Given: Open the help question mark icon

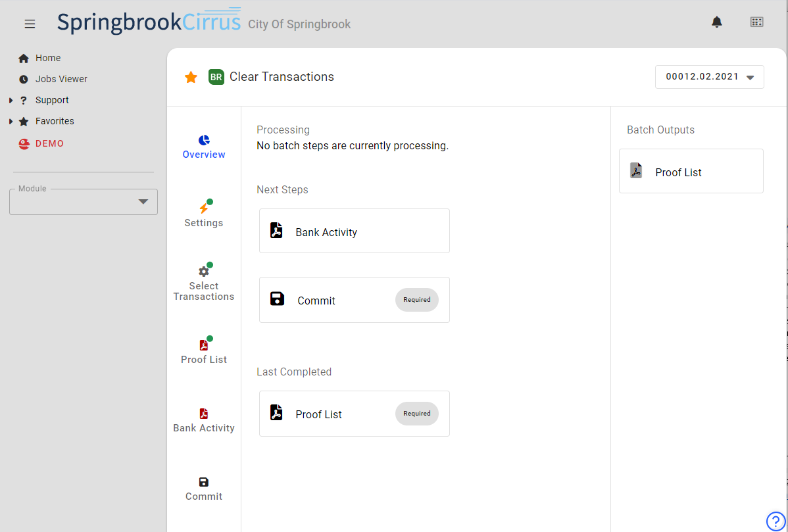Looking at the screenshot, I should point(776,521).
